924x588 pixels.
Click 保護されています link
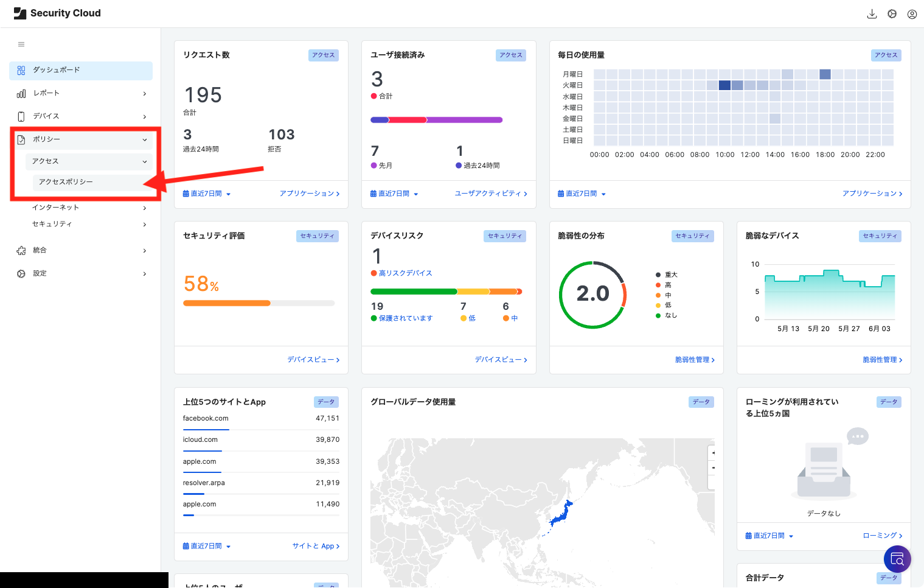tap(406, 318)
